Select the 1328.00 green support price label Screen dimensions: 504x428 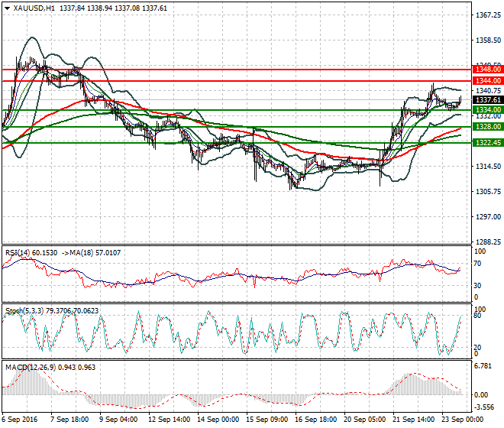(488, 126)
